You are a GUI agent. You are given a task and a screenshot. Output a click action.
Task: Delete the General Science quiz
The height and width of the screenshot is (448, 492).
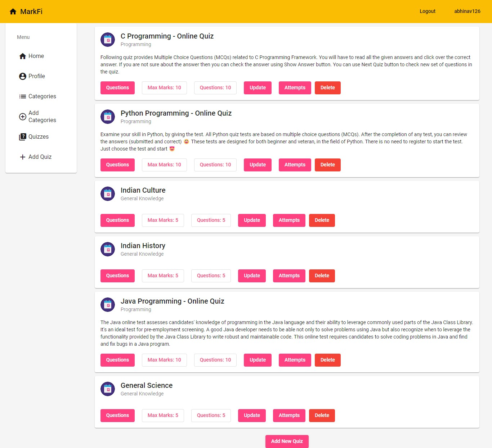tap(322, 416)
